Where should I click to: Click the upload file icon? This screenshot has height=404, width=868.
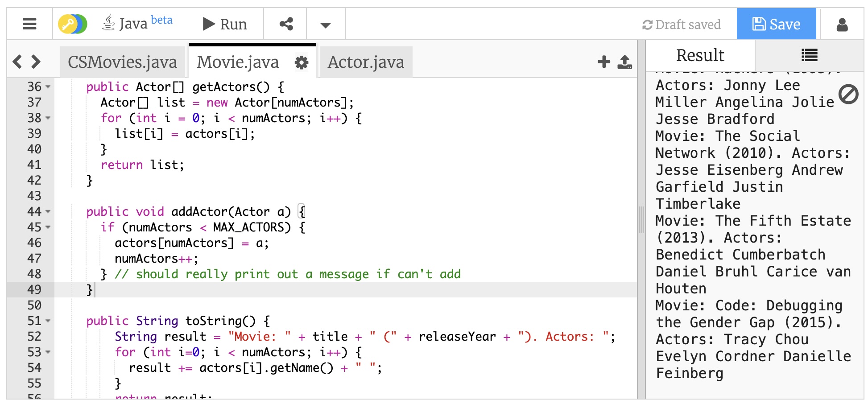[x=624, y=62]
